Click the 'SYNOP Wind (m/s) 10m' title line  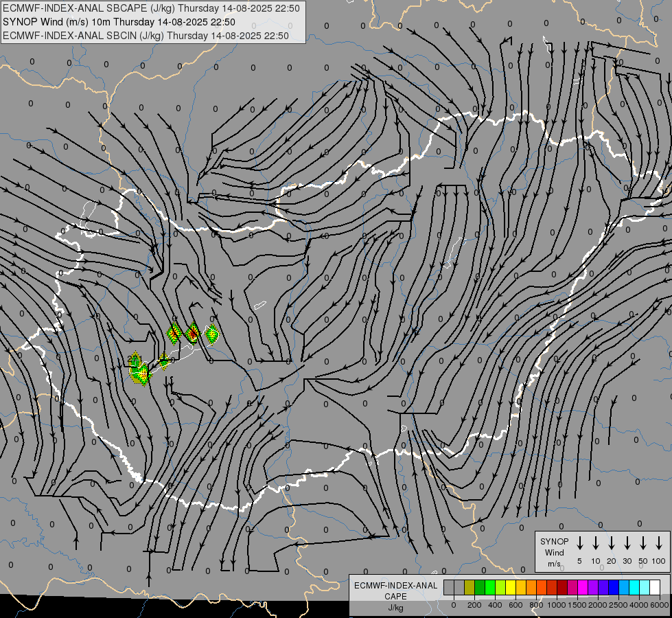tap(119, 22)
